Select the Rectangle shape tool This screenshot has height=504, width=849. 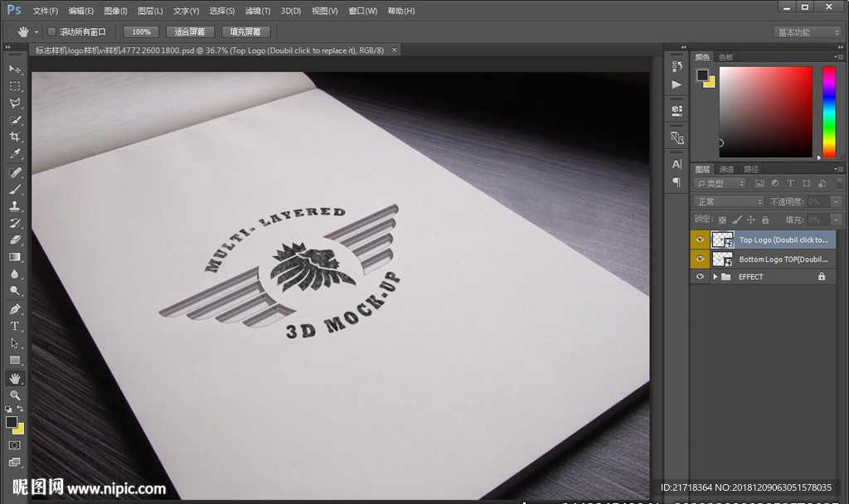point(15,360)
